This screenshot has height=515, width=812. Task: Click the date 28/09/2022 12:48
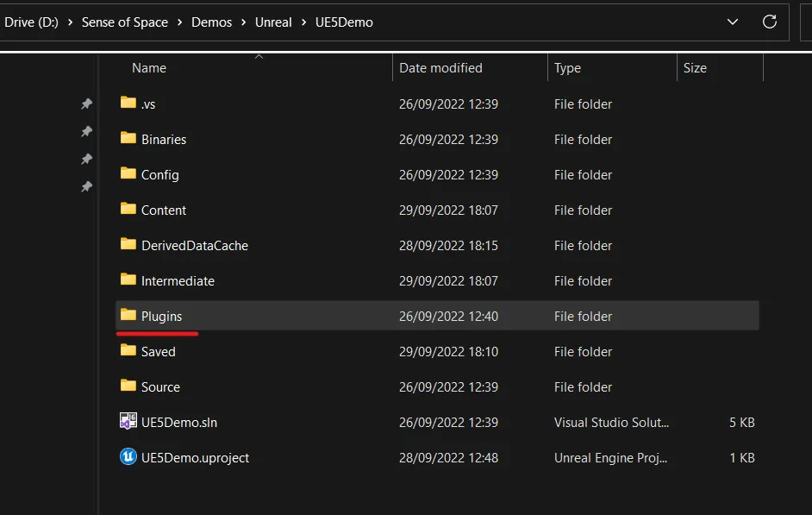(x=448, y=458)
